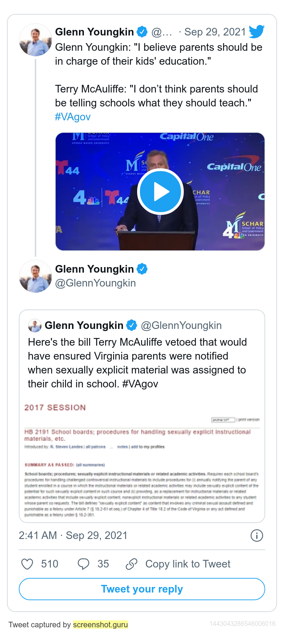Click the verified badge in the quoted tweet
Viewport: 284px width, 644px height.
(x=132, y=325)
